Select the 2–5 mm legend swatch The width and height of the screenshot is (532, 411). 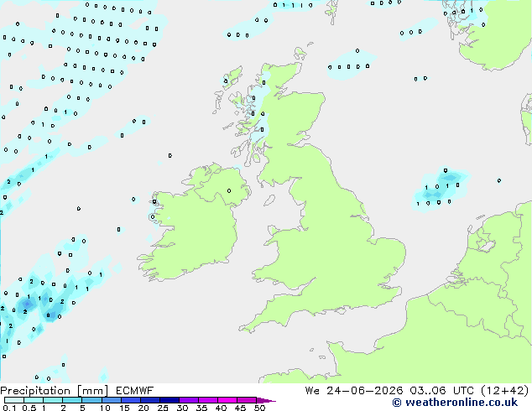[72, 400]
